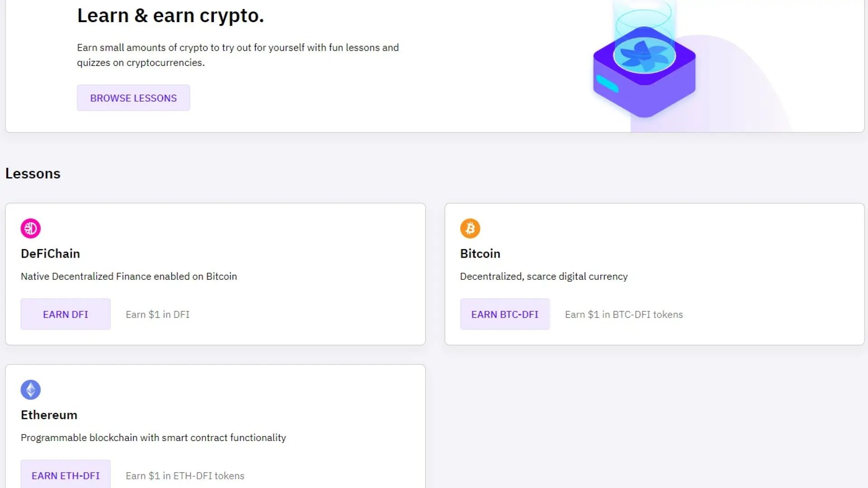The width and height of the screenshot is (868, 488).
Task: Open the Earn $1 in DFI label
Action: [157, 314]
